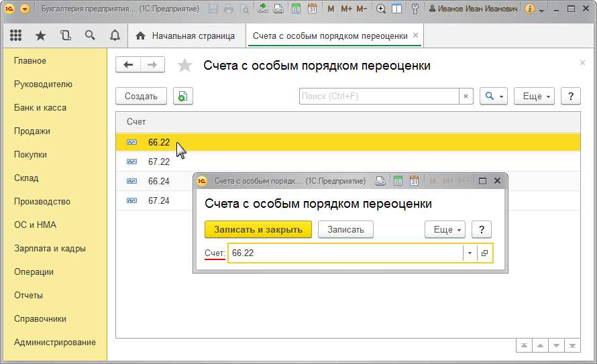
Task: Expand the Счет field dropdown arrow
Action: click(x=470, y=253)
